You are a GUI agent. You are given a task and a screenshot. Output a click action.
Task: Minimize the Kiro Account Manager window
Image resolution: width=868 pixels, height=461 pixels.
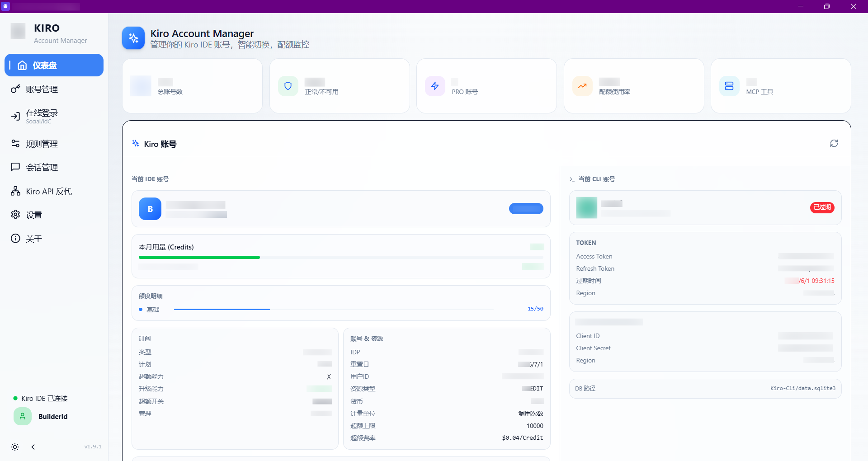click(x=801, y=6)
